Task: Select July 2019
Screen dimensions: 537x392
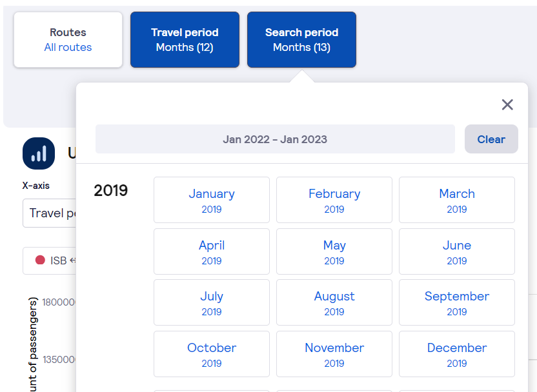Action: (x=212, y=303)
